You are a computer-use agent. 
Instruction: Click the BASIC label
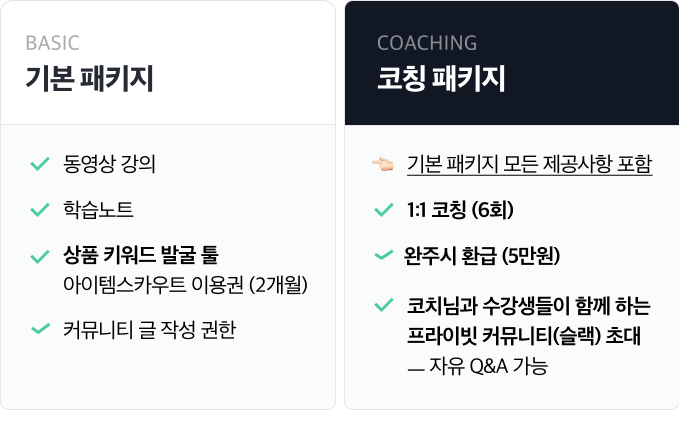(52, 43)
